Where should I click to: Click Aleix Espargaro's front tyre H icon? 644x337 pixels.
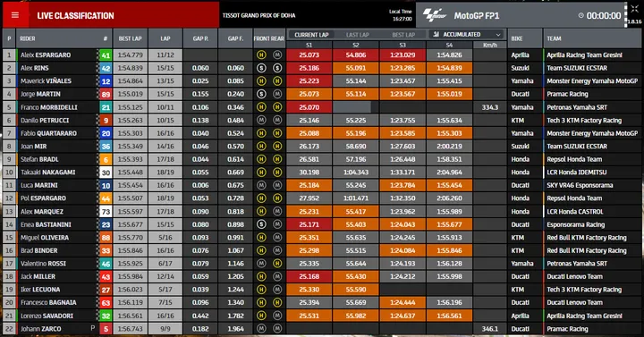tap(261, 55)
